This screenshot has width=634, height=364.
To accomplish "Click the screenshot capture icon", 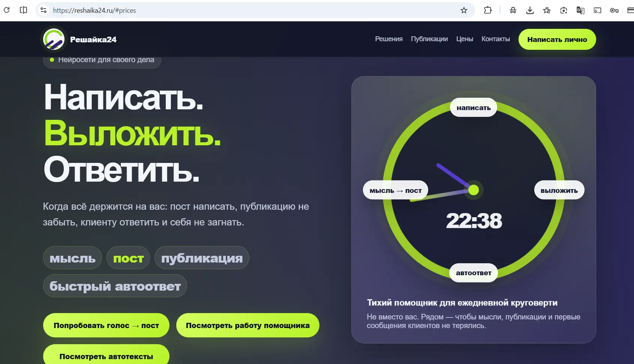I will (564, 10).
